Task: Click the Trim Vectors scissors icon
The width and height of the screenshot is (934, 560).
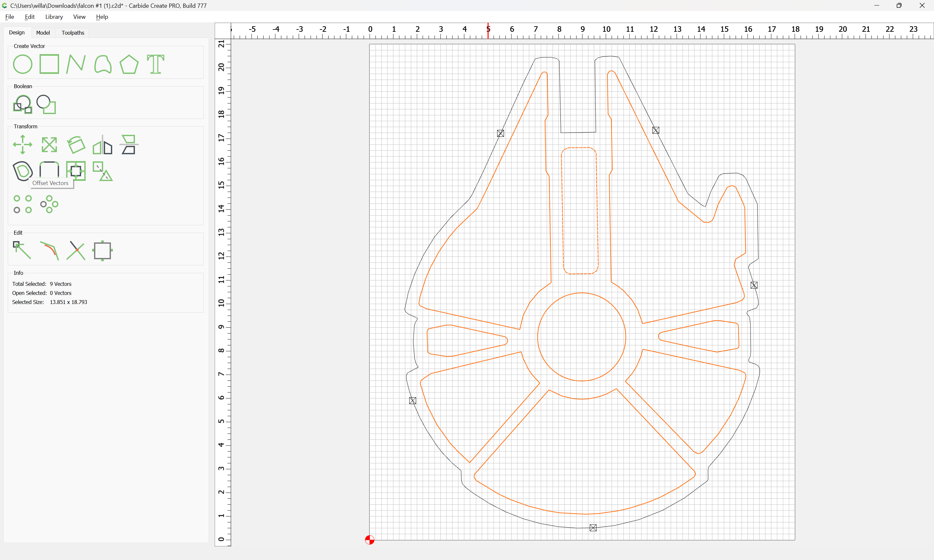Action: 76,251
